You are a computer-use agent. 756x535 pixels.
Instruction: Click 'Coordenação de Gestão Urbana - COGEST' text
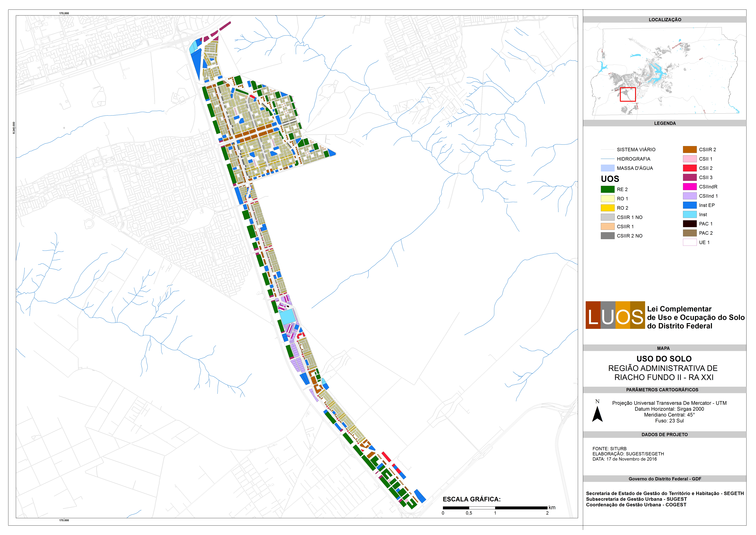[636, 505]
